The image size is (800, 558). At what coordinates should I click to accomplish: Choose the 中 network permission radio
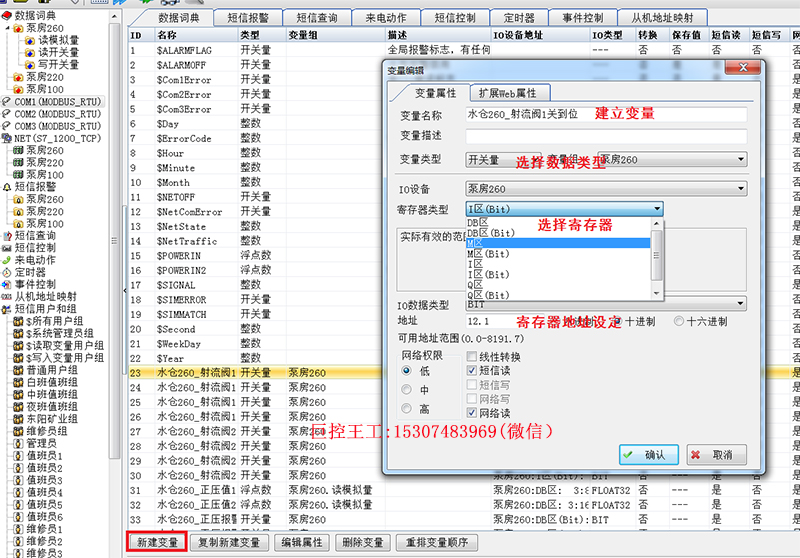tap(407, 390)
